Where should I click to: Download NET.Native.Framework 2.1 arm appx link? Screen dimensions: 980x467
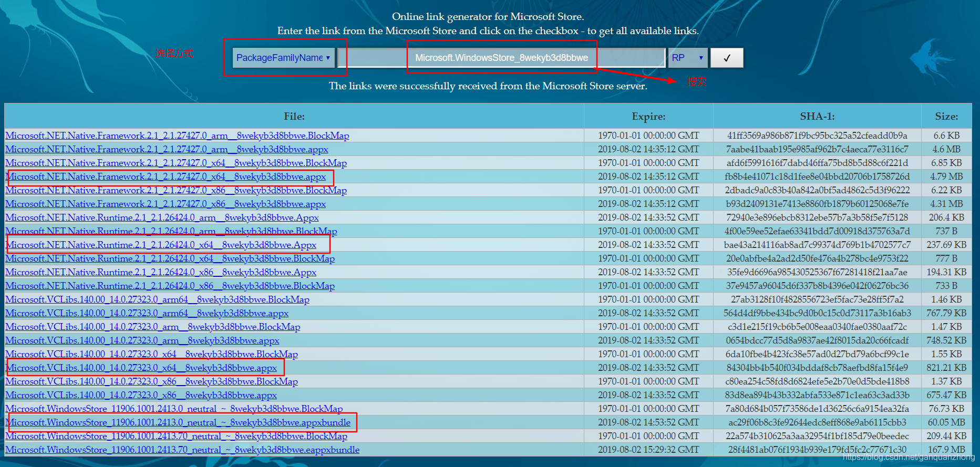167,149
